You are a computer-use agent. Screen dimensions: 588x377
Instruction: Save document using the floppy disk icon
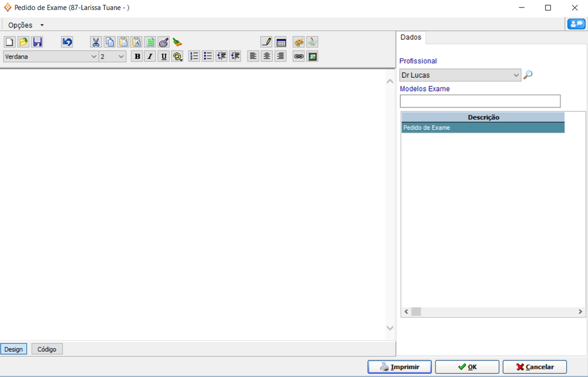tap(38, 42)
